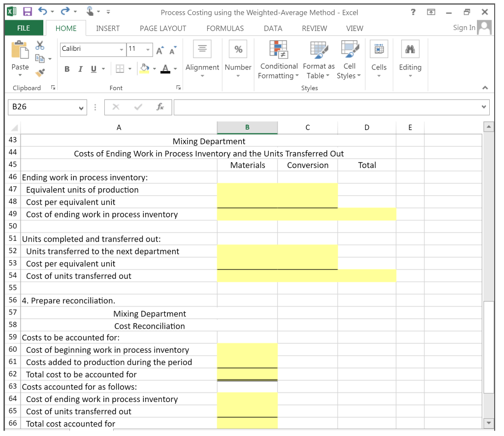Redo the last action
Viewport: 504px width, 436px height.
tap(65, 11)
